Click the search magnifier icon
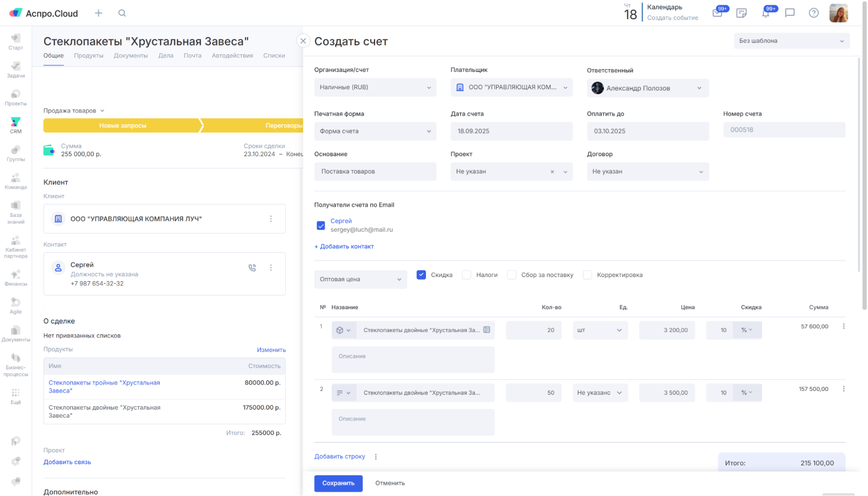Screen dimensions: 868x496 122,13
